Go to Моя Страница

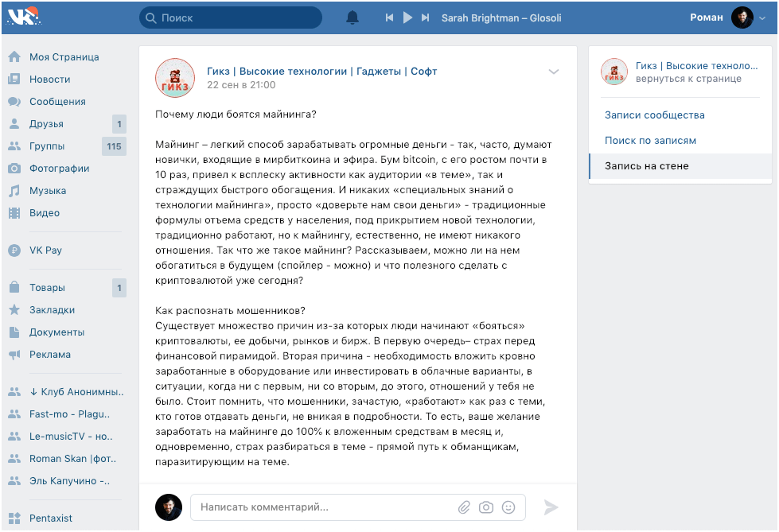tap(64, 57)
